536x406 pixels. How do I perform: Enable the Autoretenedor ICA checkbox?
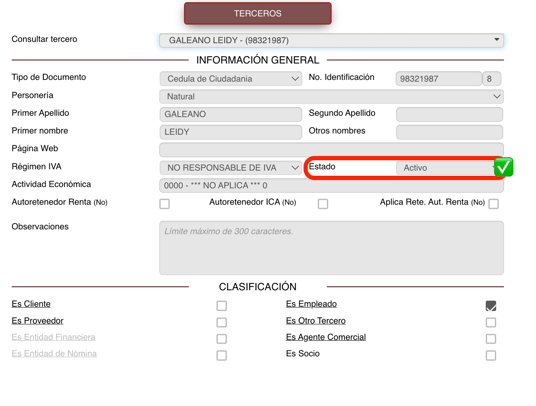pos(323,204)
